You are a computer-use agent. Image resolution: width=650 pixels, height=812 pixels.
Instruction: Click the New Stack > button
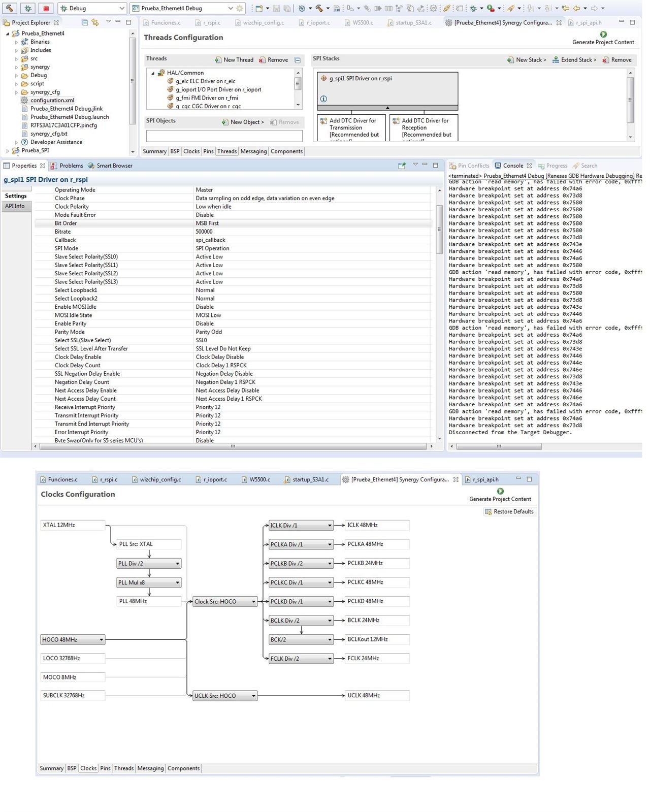click(x=527, y=60)
